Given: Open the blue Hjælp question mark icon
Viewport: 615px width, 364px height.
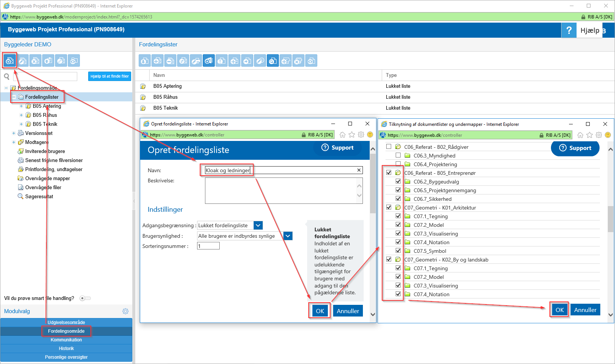Looking at the screenshot, I should [x=569, y=31].
